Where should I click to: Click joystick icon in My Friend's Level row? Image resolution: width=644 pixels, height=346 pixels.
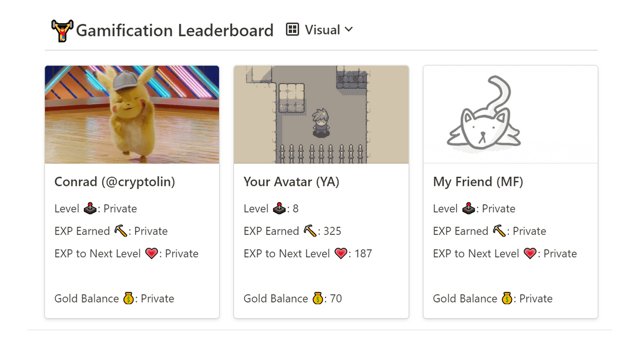[x=469, y=208]
